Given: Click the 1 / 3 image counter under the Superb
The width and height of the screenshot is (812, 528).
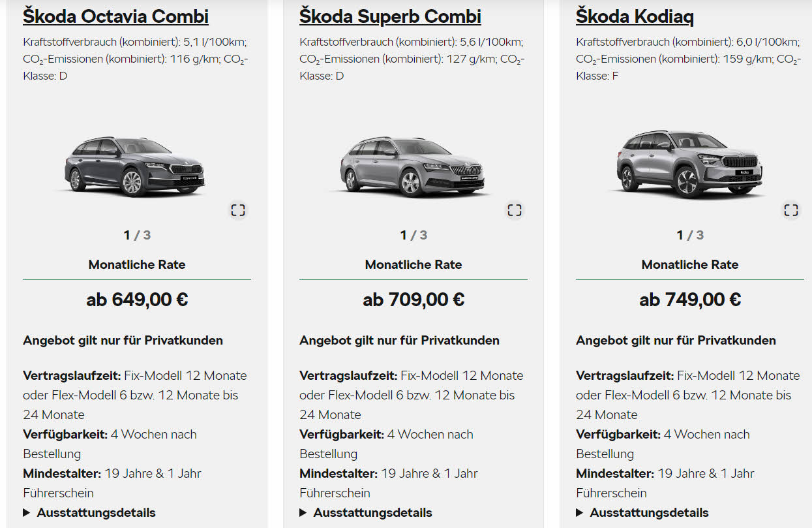Looking at the screenshot, I should click(414, 235).
